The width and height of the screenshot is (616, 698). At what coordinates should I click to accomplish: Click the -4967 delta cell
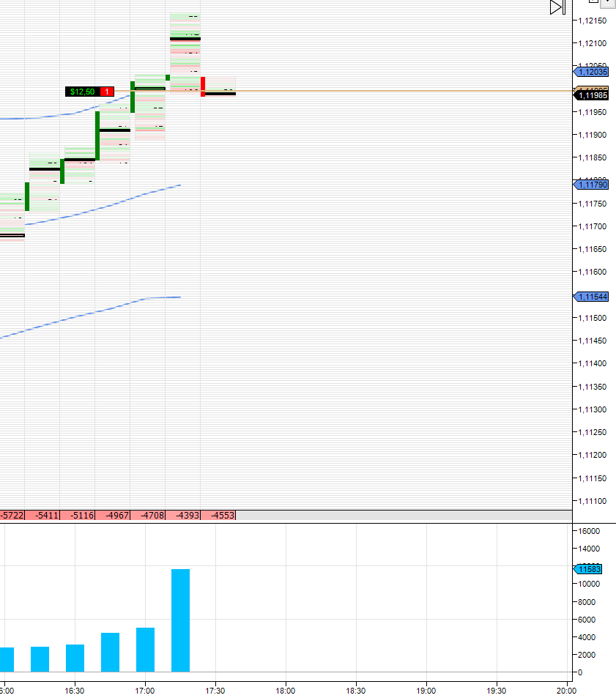[113, 515]
